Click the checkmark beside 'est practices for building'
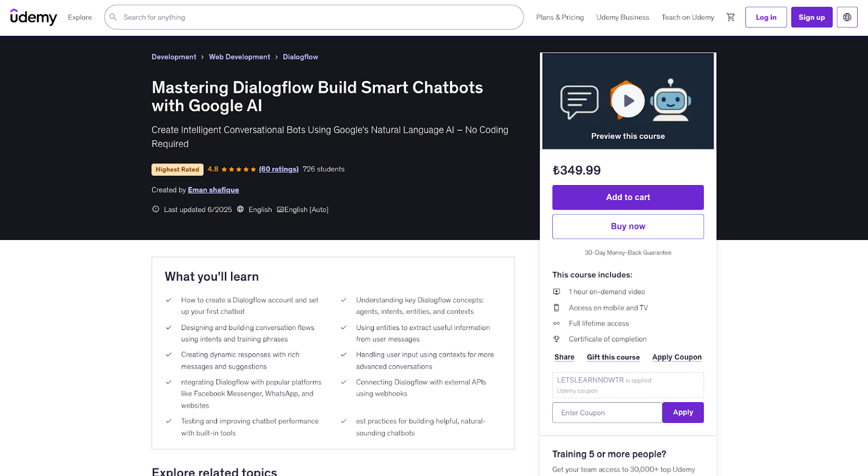Screen dimensions: 868x476 (343, 421)
